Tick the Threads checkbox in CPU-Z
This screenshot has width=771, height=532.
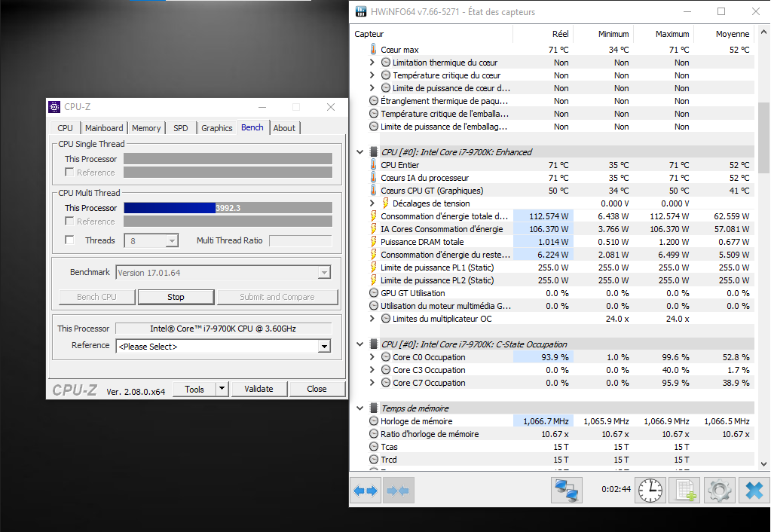69,240
